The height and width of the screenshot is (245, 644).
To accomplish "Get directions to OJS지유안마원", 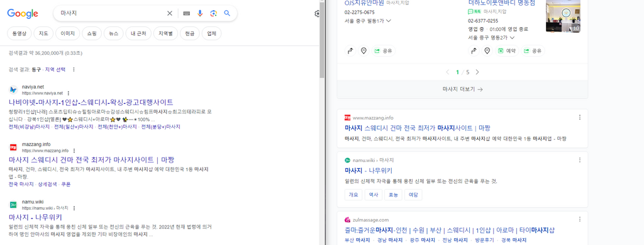I will click(x=350, y=51).
